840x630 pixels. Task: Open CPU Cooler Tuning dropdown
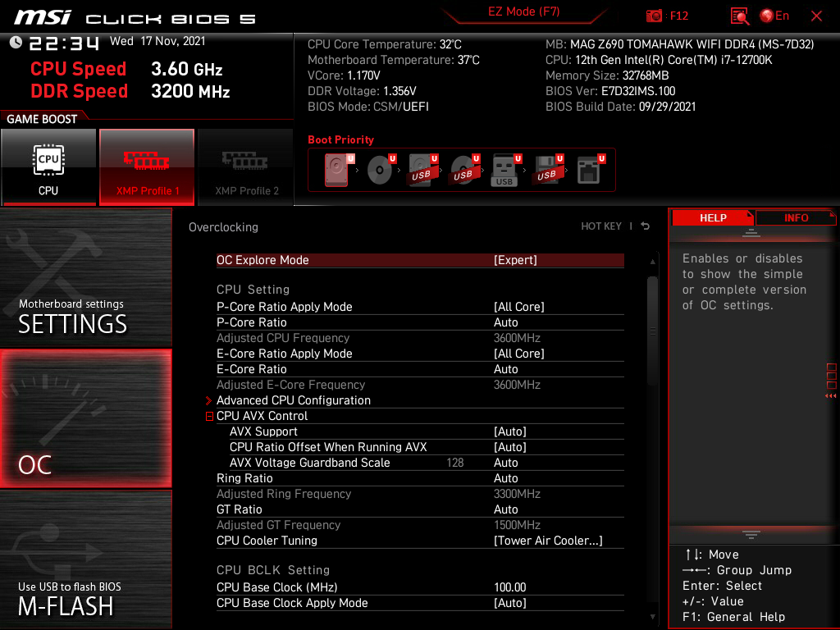[x=548, y=541]
